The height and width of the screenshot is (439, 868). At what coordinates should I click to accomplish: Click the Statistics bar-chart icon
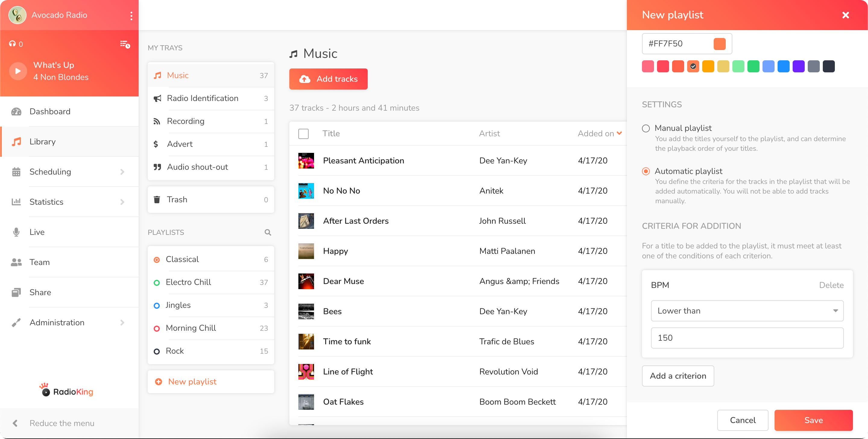tap(16, 202)
